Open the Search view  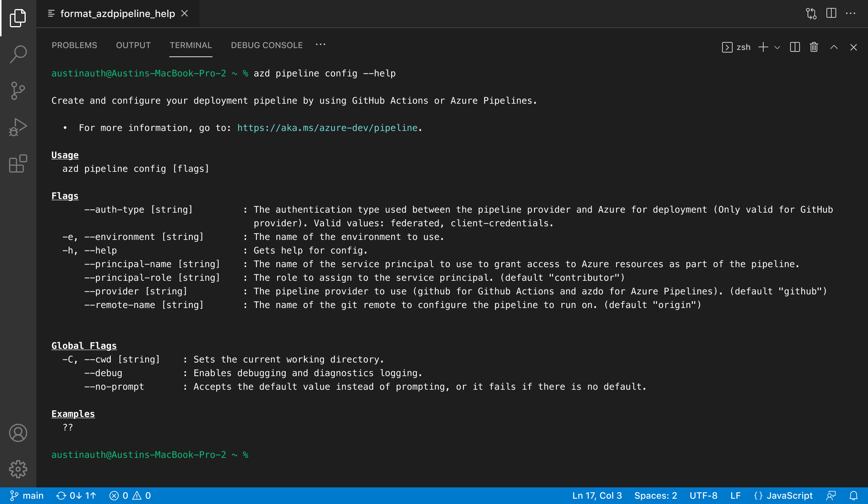click(x=19, y=54)
